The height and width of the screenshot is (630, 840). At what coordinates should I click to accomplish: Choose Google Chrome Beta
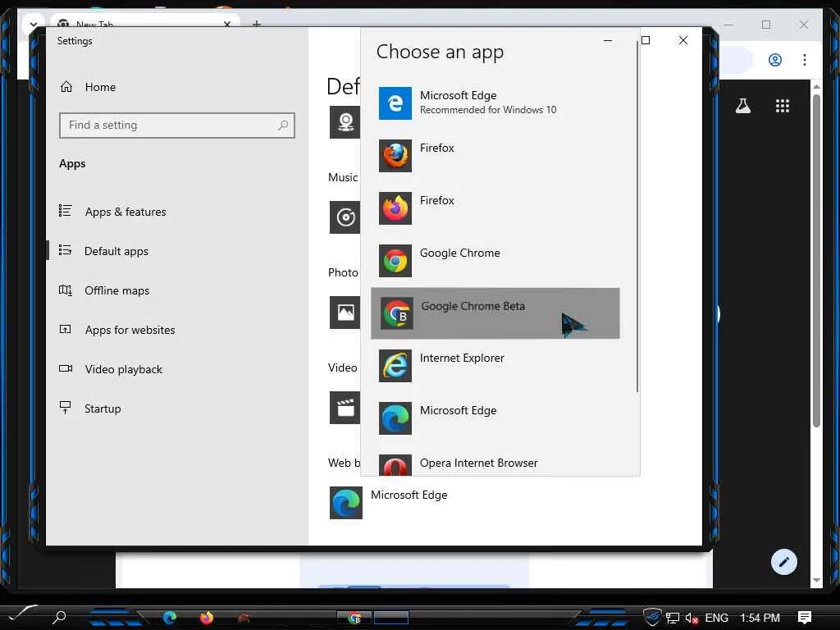(495, 313)
